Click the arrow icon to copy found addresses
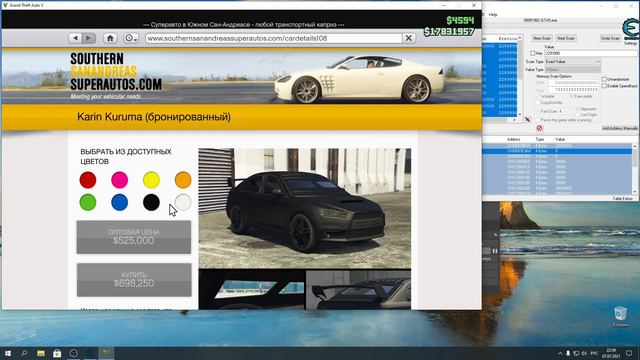Image resolution: width=640 pixels, height=360 pixels. [x=527, y=120]
